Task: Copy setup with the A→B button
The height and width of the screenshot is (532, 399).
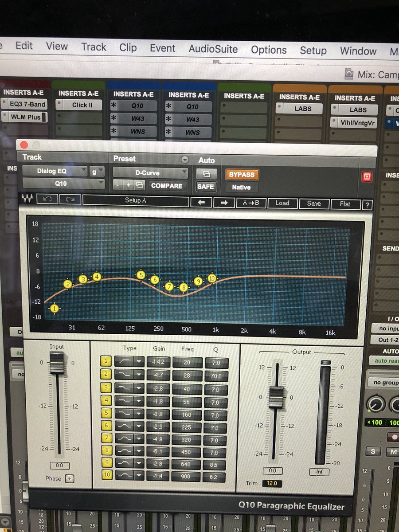Action: tap(250, 203)
